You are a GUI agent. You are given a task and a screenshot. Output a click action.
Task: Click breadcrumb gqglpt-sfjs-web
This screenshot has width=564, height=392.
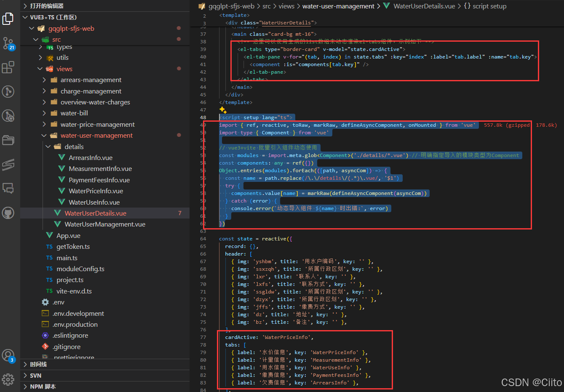coord(231,6)
